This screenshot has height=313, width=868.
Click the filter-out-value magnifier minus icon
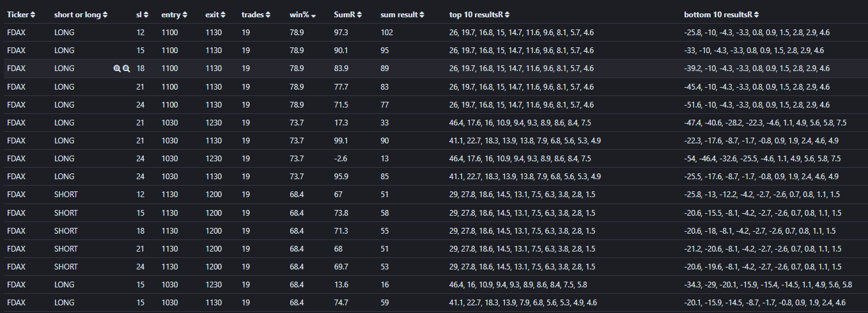[126, 68]
